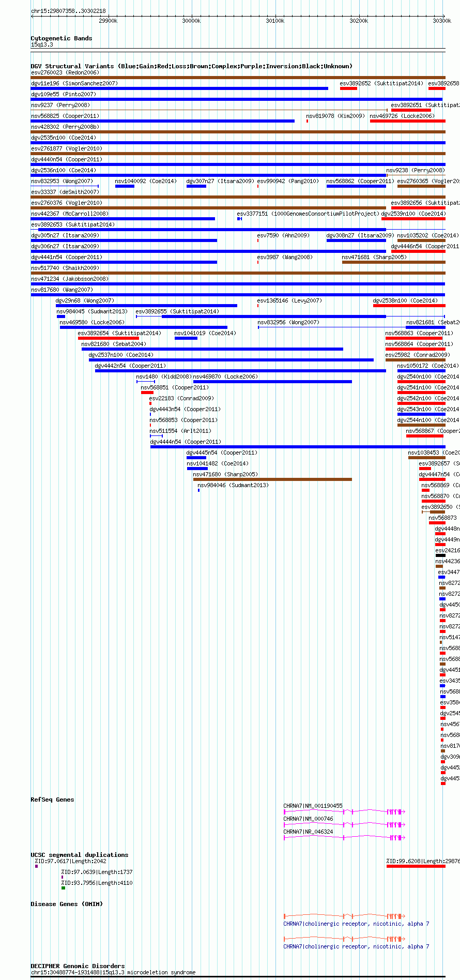
Task: Click the dgv305n27 (Itsara2009) label
Action: pyautogui.click(x=65, y=235)
